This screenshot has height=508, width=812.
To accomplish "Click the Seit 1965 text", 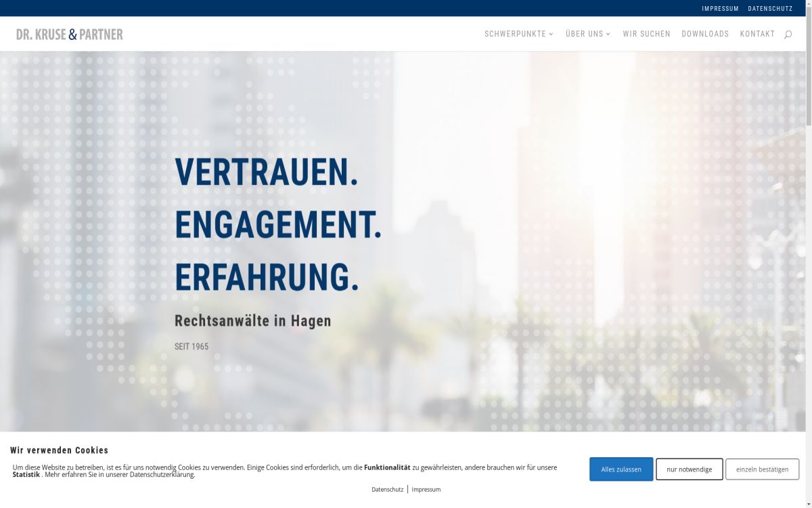I will pyautogui.click(x=191, y=346).
